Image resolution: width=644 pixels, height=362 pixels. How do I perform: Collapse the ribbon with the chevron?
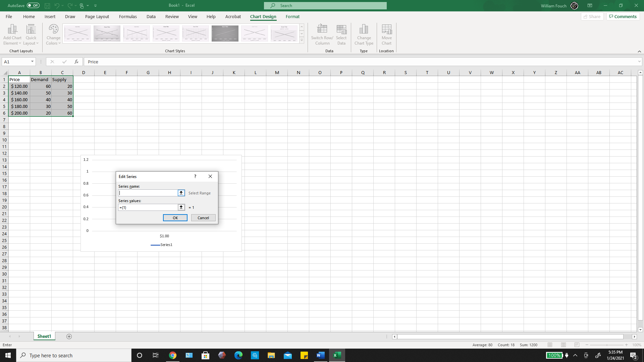click(x=639, y=51)
